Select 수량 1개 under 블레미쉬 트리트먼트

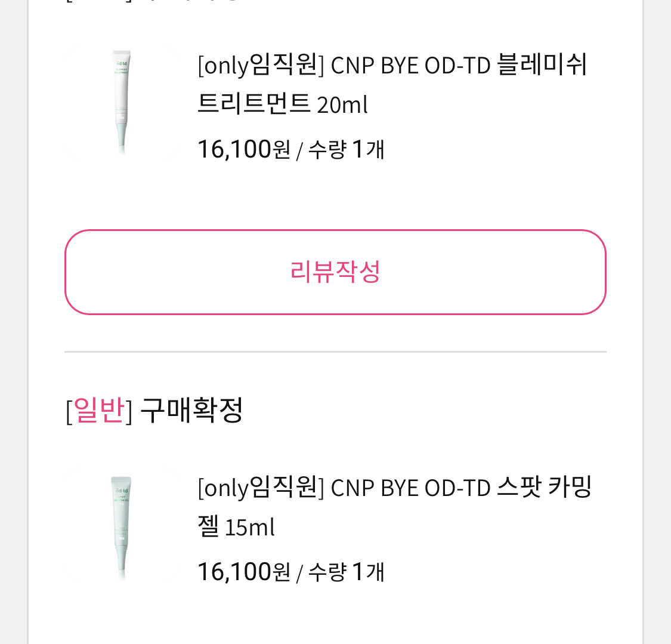346,149
